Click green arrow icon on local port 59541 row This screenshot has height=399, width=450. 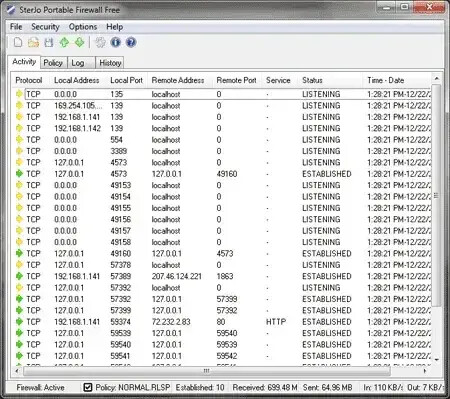(19, 356)
